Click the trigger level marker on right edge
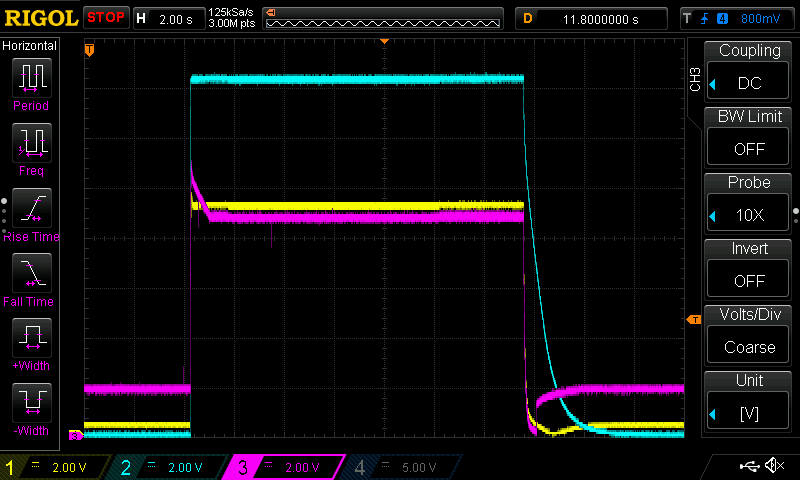 (694, 320)
